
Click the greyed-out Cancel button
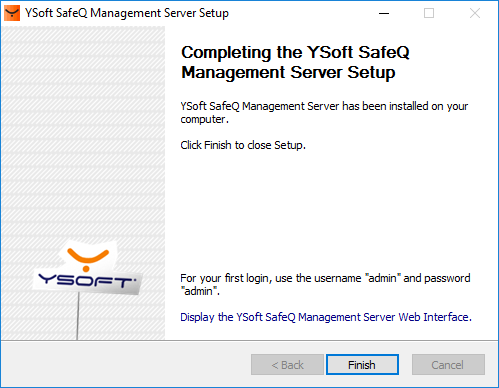448,364
